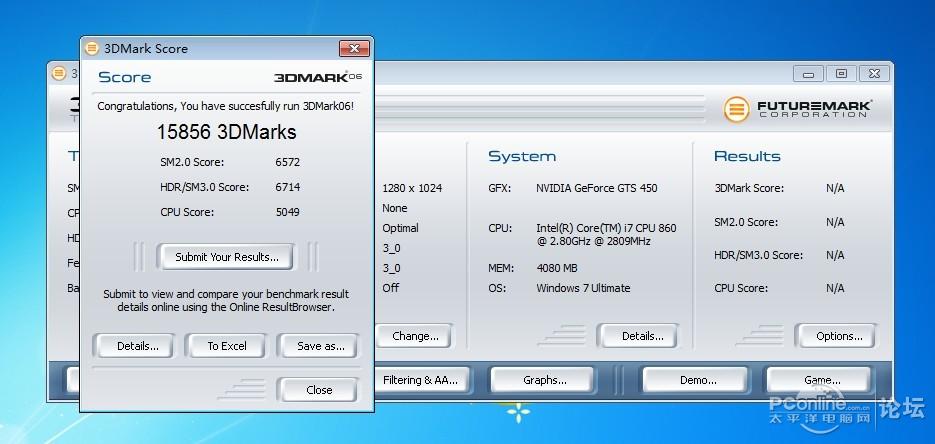This screenshot has width=935, height=444.
Task: Maximize the 3DMark06 main window
Action: (841, 74)
